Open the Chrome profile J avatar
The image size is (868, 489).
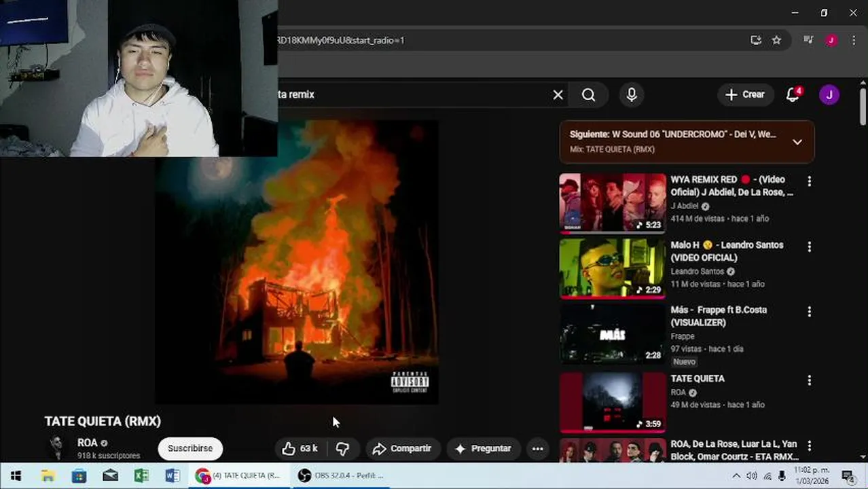pyautogui.click(x=831, y=40)
